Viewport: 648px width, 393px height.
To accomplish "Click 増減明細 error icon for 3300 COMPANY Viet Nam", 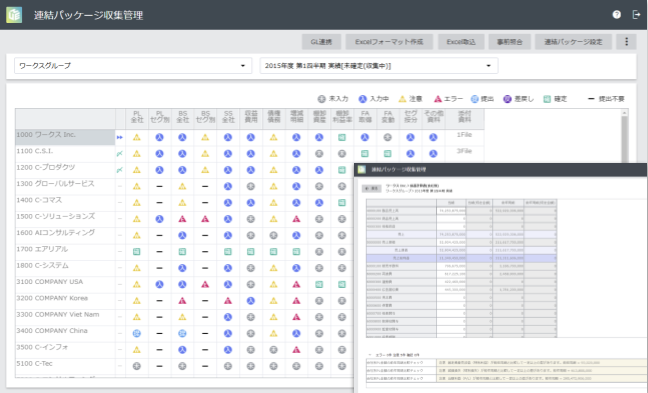I will [296, 317].
